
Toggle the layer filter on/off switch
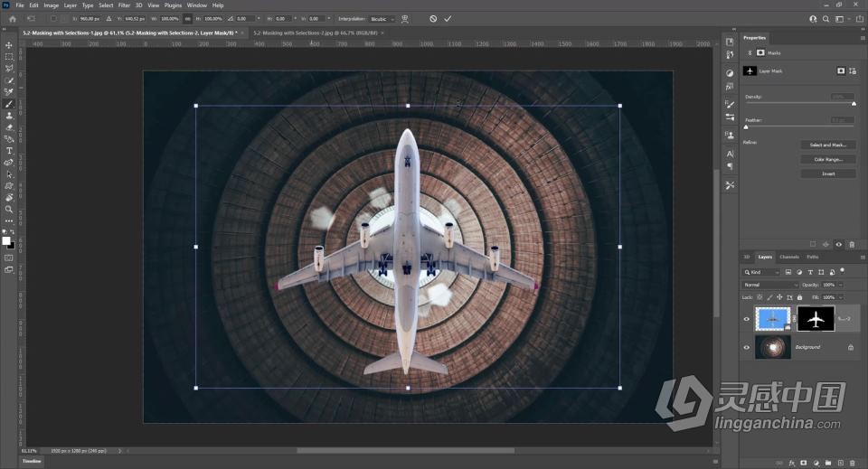click(x=842, y=271)
